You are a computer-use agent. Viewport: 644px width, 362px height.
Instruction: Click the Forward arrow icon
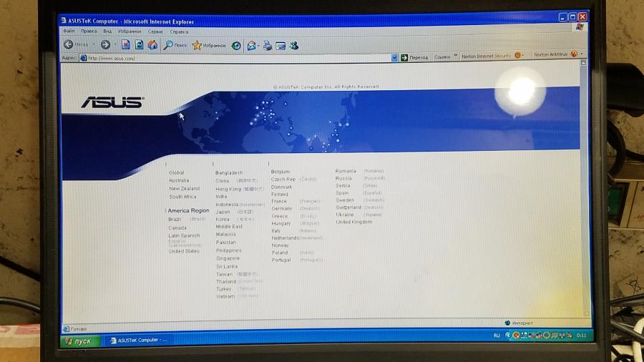(x=106, y=45)
